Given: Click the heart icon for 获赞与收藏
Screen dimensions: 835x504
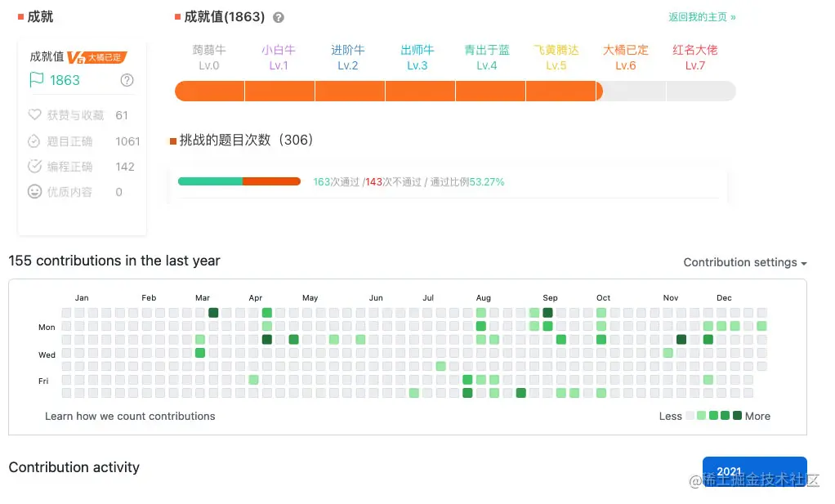Looking at the screenshot, I should click(x=34, y=114).
